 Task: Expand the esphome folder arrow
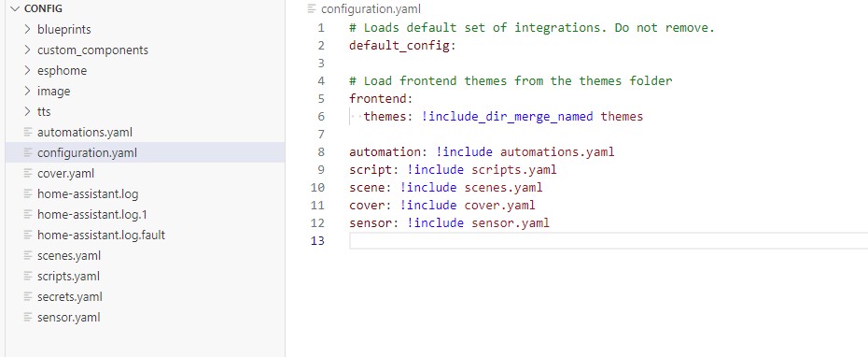click(x=28, y=70)
